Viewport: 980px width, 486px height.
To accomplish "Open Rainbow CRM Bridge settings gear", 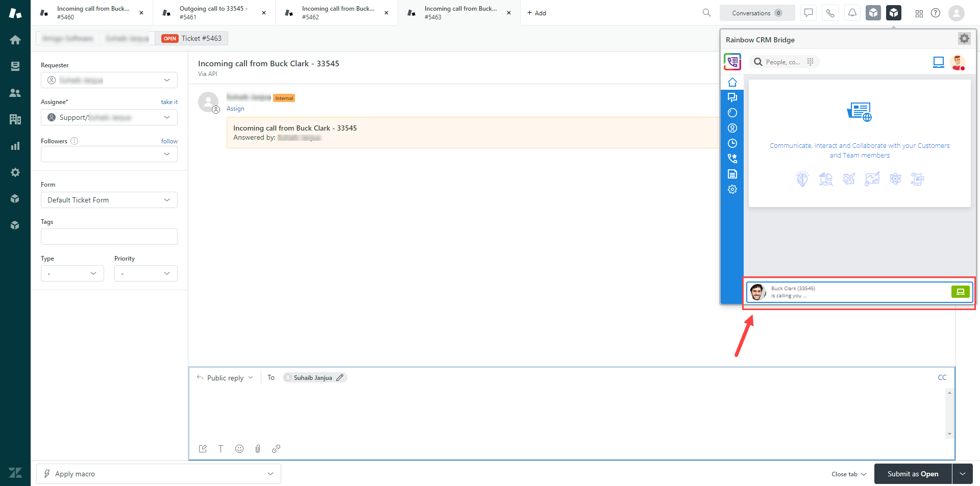I will pos(964,38).
